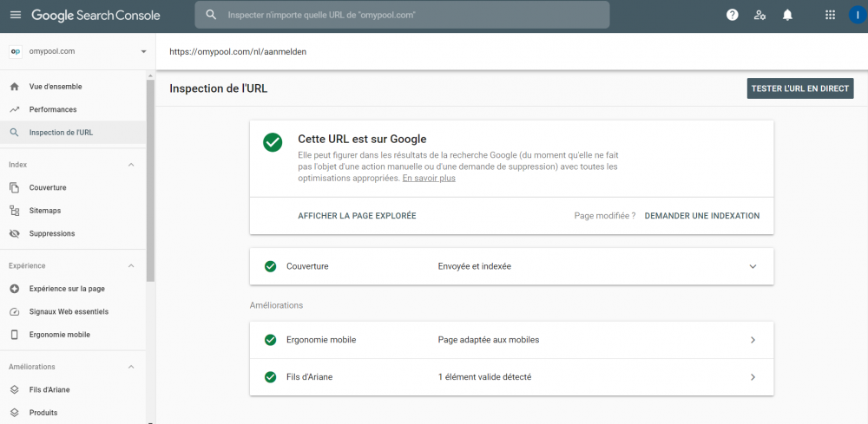Open users and permissions settings icon
The width and height of the screenshot is (868, 424).
click(760, 15)
